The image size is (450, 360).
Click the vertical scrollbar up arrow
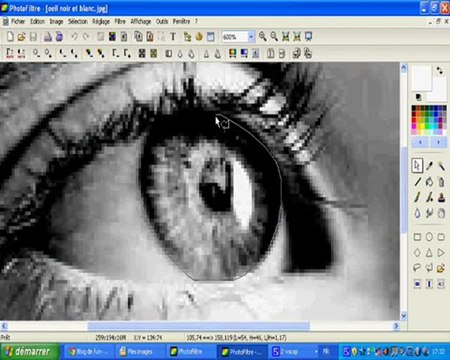coord(404,69)
